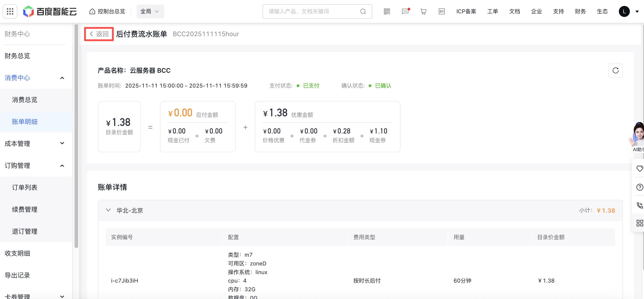
Task: Click the phone contact icon
Action: tap(639, 205)
